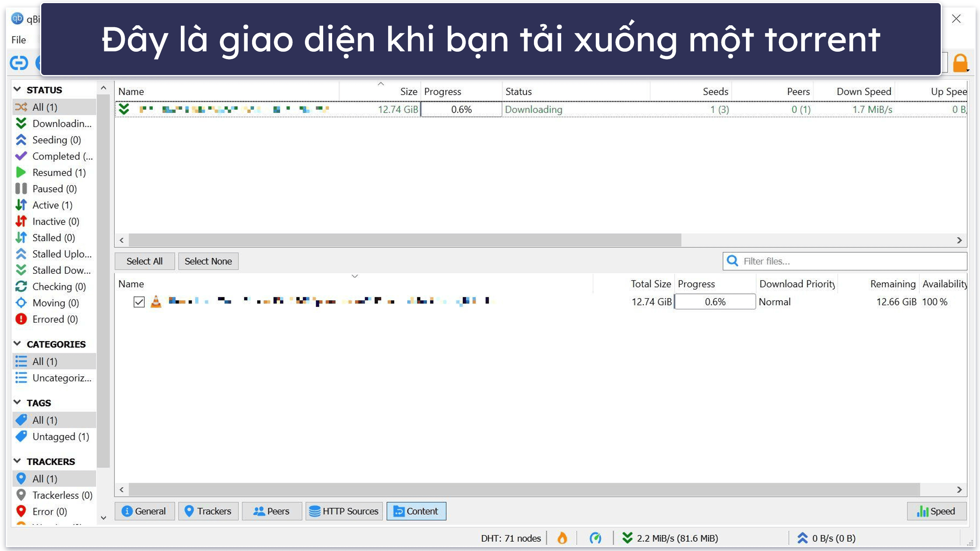The height and width of the screenshot is (551, 980).
Task: Select the Uncategorized category
Action: pos(54,378)
